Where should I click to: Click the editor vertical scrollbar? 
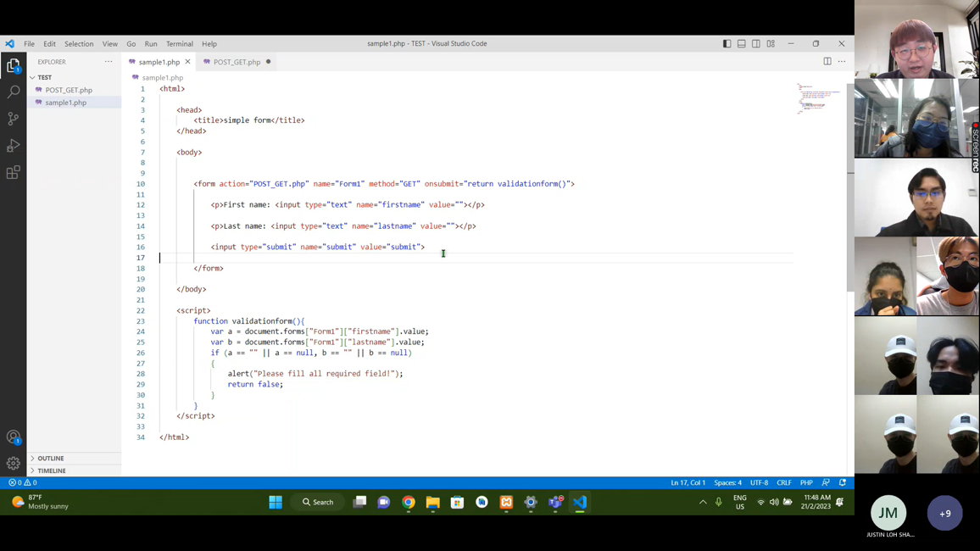[x=850, y=187]
